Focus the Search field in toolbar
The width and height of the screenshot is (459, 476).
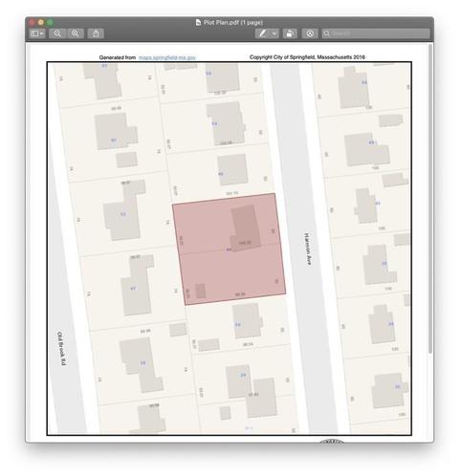pyautogui.click(x=376, y=33)
